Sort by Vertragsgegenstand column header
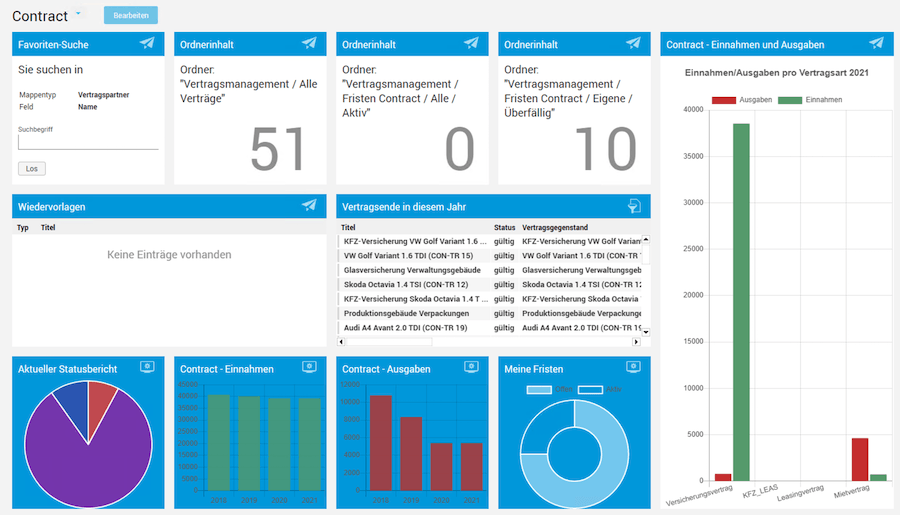 pos(555,227)
